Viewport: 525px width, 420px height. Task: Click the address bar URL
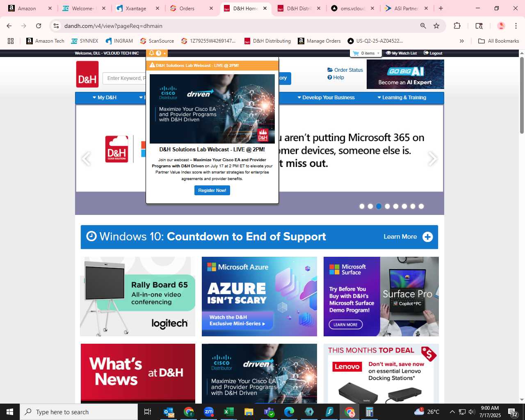(x=113, y=26)
